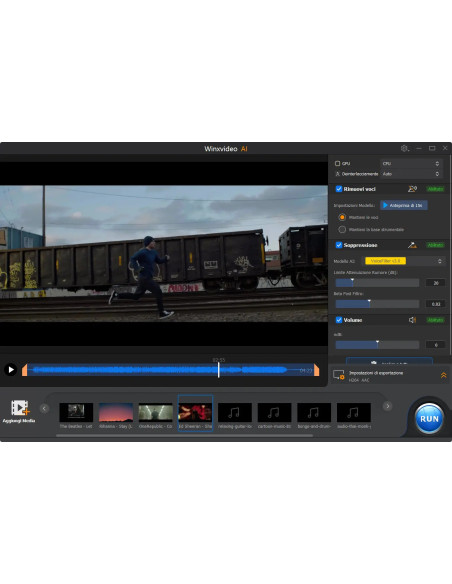Uncheck the Rimuovi voci checkbox

(x=339, y=189)
